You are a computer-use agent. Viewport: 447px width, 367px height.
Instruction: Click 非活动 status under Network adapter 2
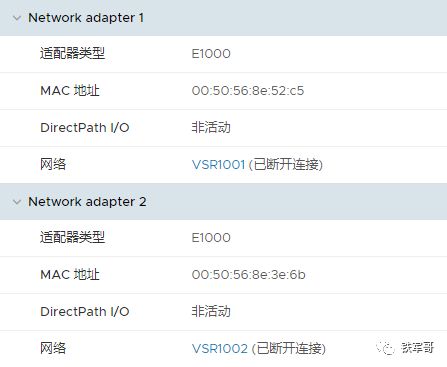coord(211,311)
